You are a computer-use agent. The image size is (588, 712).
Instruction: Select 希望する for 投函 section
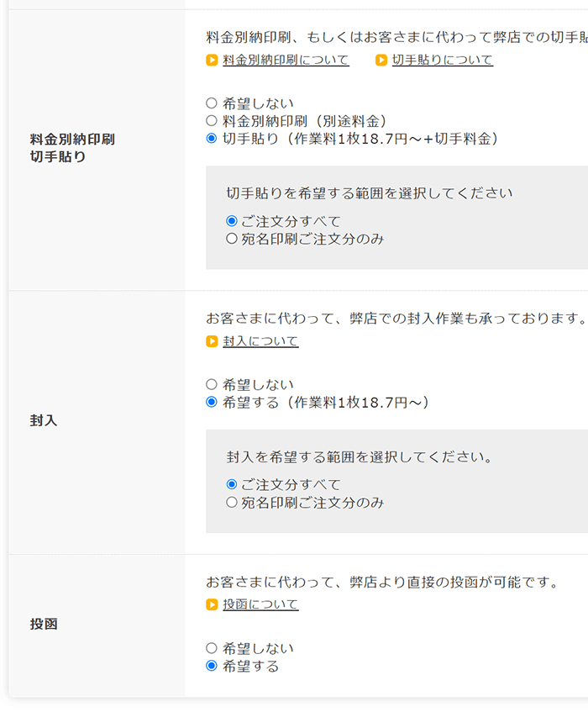pyautogui.click(x=212, y=666)
